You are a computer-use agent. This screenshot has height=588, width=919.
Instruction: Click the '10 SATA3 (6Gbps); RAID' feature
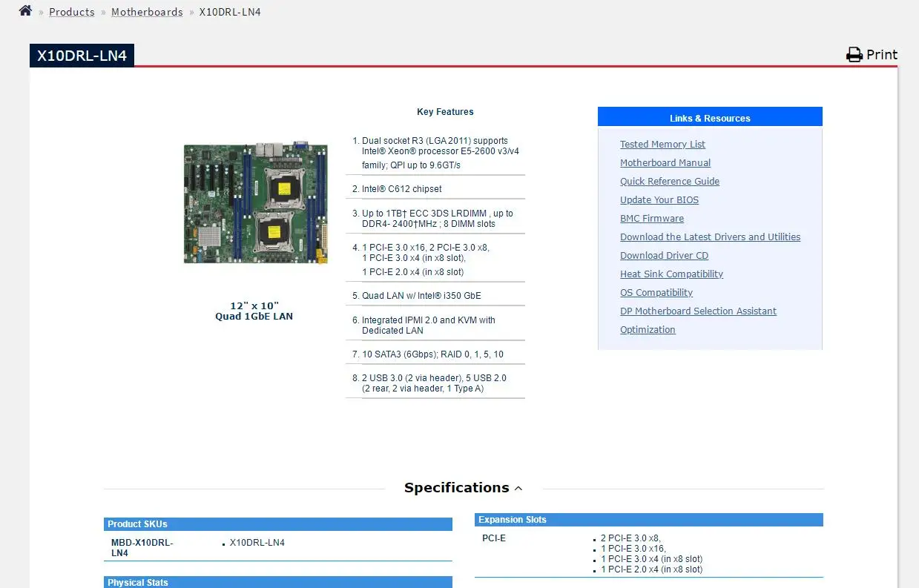pos(432,354)
